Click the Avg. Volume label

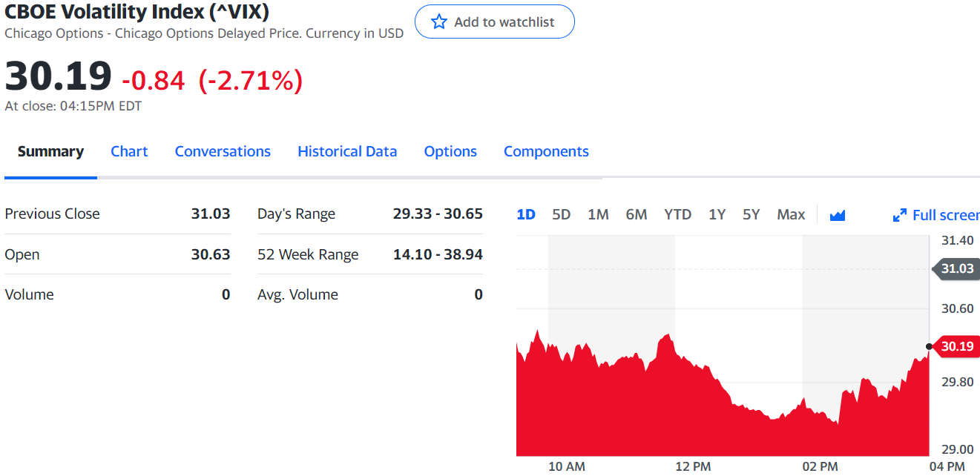pyautogui.click(x=297, y=294)
